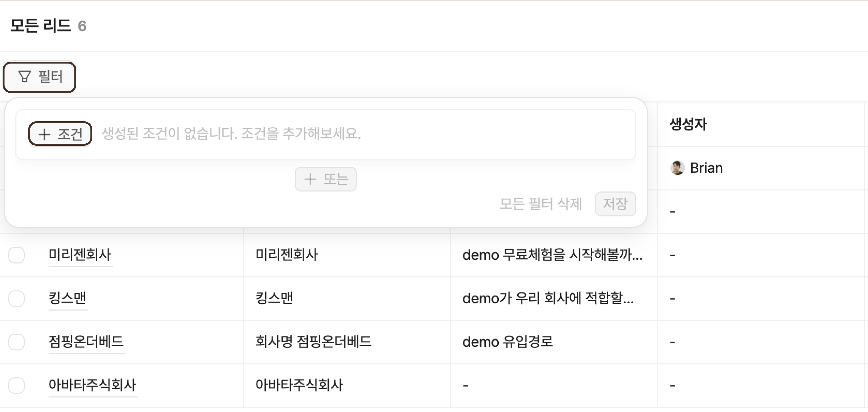Viewport: 868px width, 412px height.
Task: Click the 회사명 점핑온더베드 cell
Action: 313,342
